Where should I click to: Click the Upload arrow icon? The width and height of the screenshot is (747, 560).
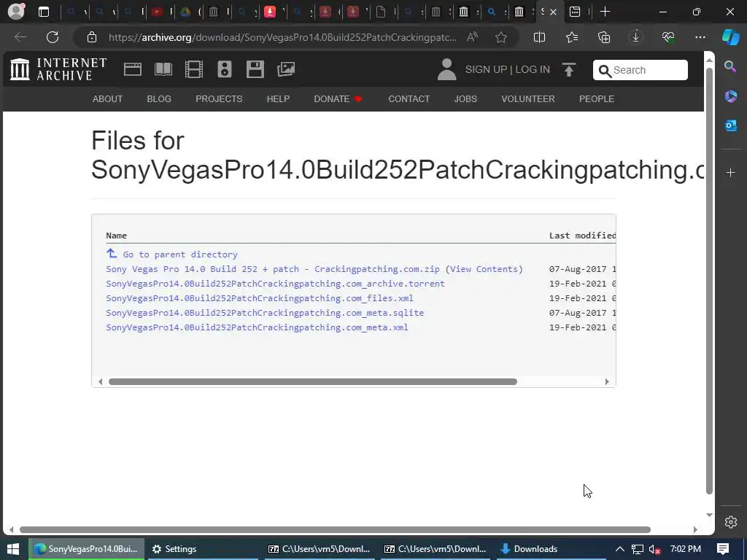point(569,69)
